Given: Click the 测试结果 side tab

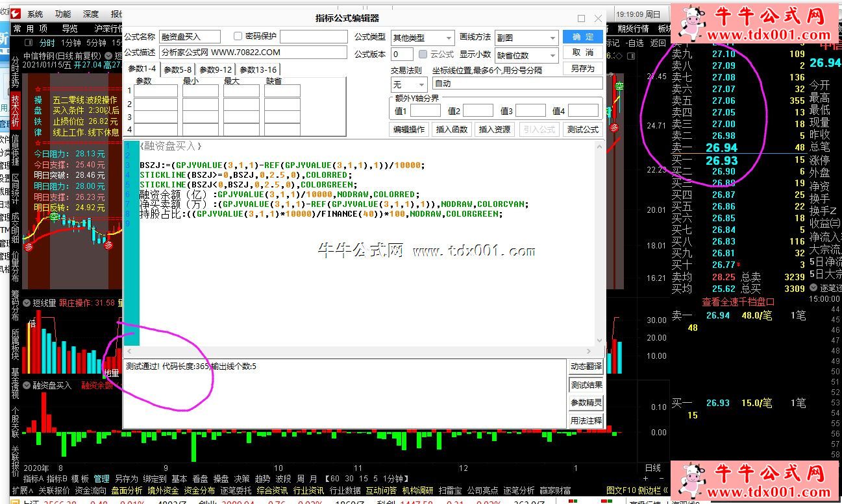Looking at the screenshot, I should (586, 385).
